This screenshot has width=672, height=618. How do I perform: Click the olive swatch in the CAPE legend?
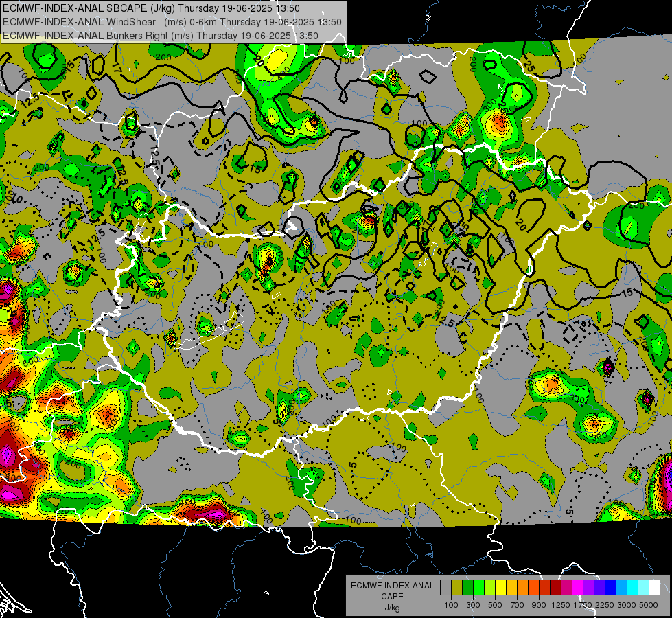[456, 588]
